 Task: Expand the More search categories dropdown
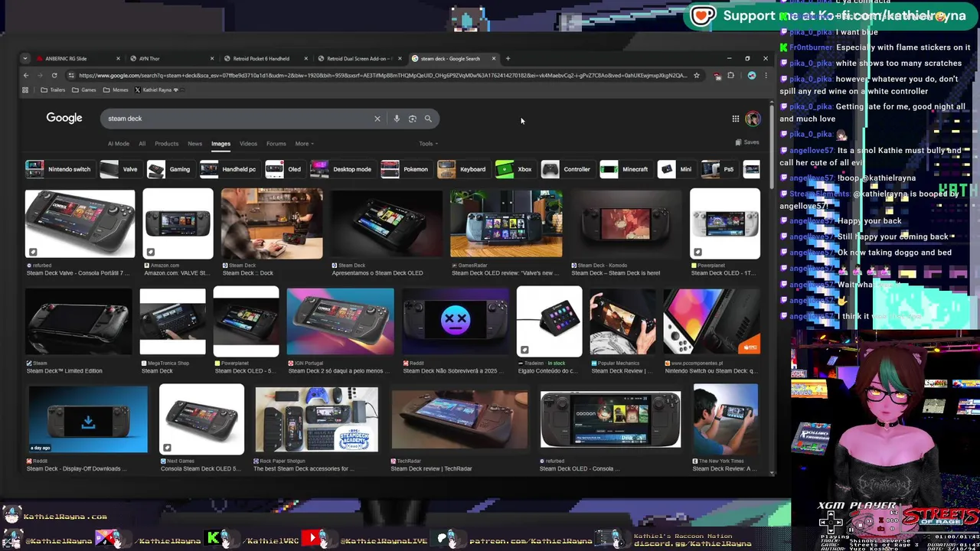coord(305,144)
